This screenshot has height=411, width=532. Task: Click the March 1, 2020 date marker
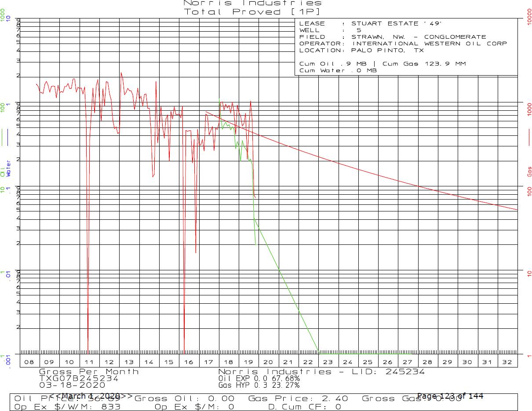(x=91, y=396)
